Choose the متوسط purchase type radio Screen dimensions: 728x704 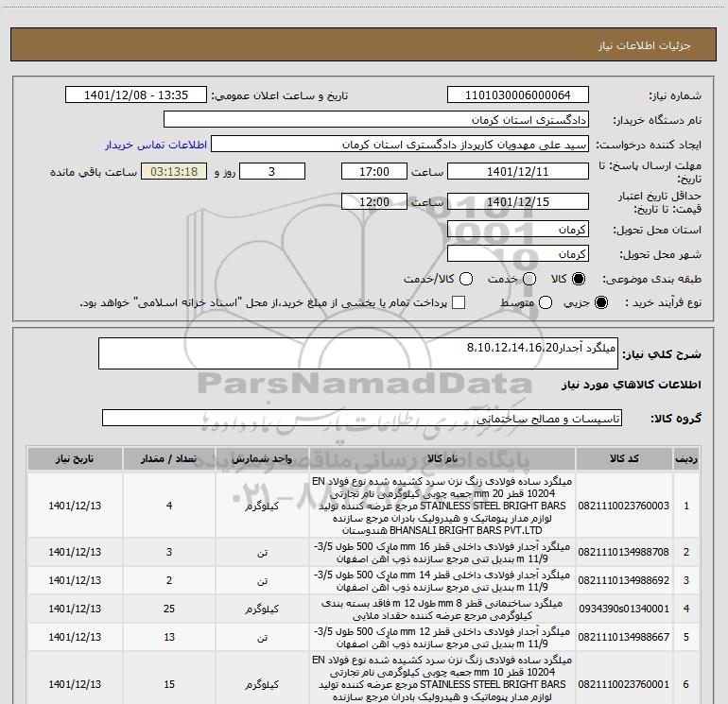546,302
